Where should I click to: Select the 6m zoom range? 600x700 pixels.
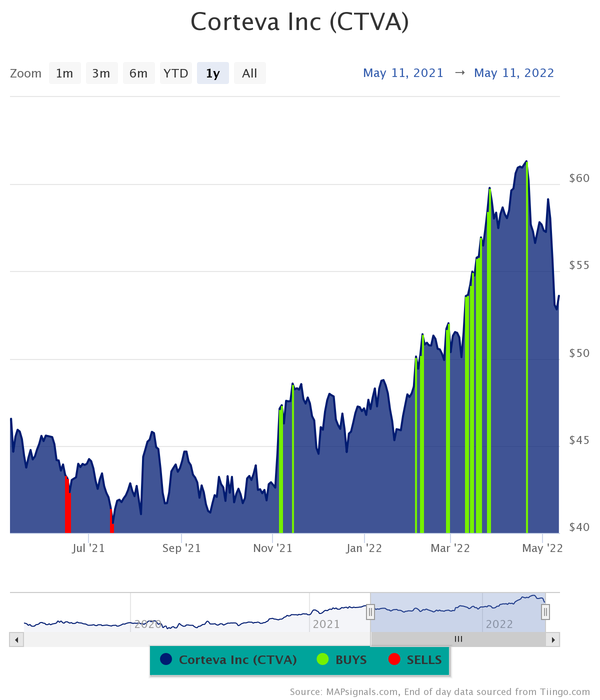point(138,73)
